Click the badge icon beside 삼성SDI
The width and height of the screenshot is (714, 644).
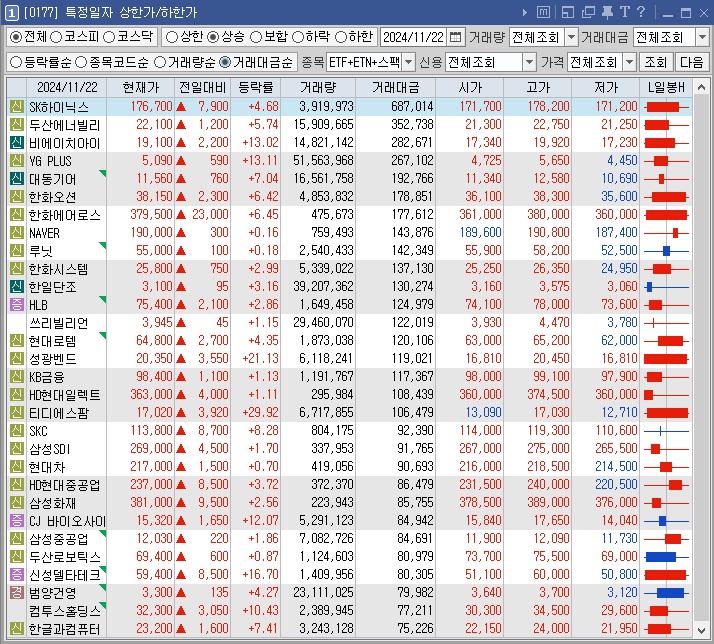(17, 449)
